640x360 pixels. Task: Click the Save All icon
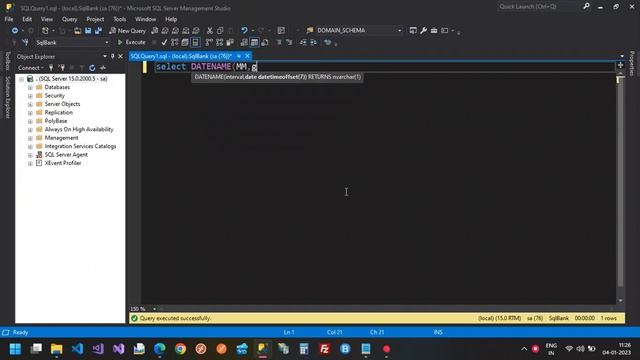(98, 31)
